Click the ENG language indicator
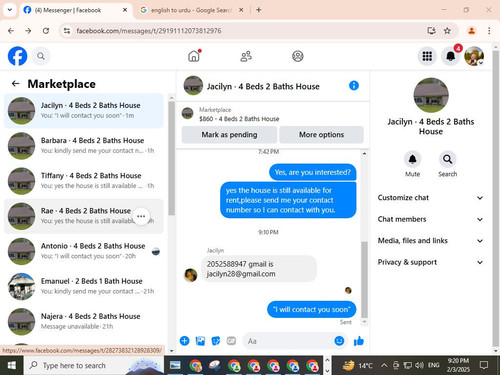 pyautogui.click(x=433, y=366)
